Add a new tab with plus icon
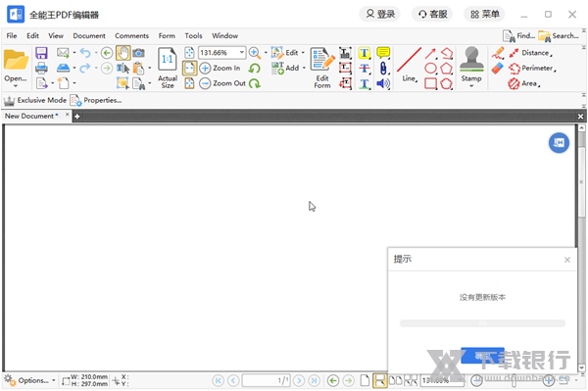This screenshot has width=588, height=391. point(76,117)
